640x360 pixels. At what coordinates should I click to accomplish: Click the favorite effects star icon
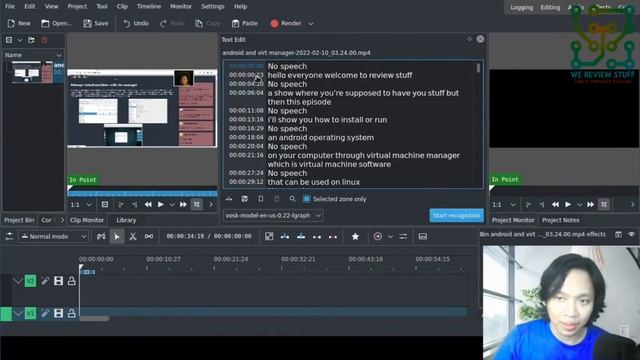(355, 236)
